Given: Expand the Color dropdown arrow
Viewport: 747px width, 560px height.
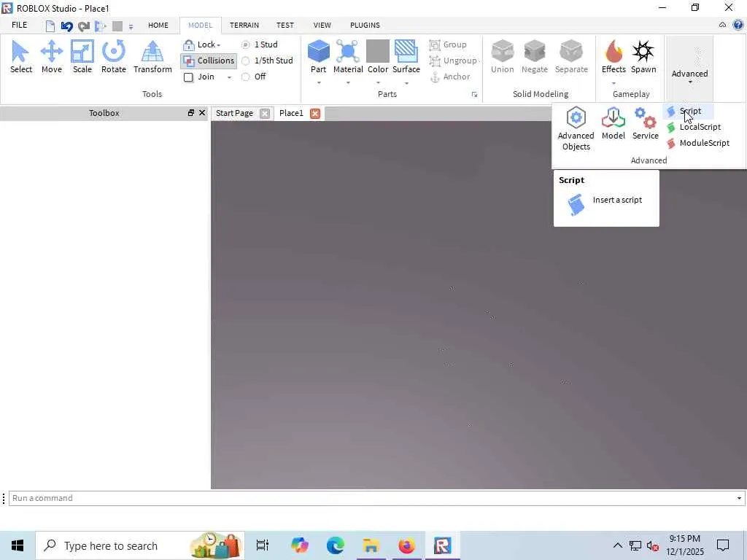Looking at the screenshot, I should pyautogui.click(x=378, y=83).
